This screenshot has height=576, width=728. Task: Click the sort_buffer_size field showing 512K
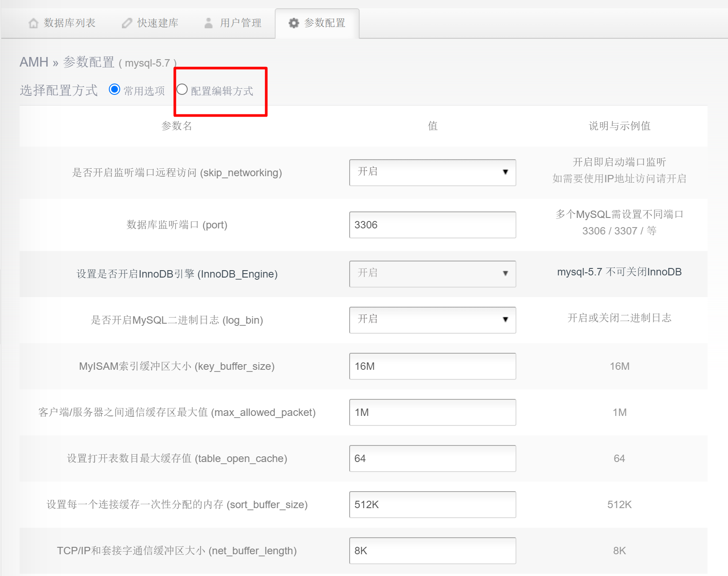[x=432, y=505]
